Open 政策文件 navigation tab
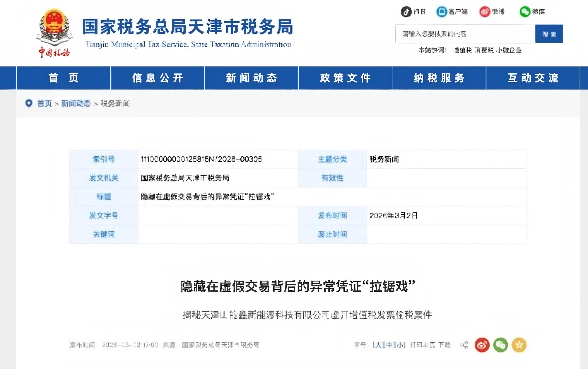Image resolution: width=588 pixels, height=369 pixels. [x=346, y=78]
